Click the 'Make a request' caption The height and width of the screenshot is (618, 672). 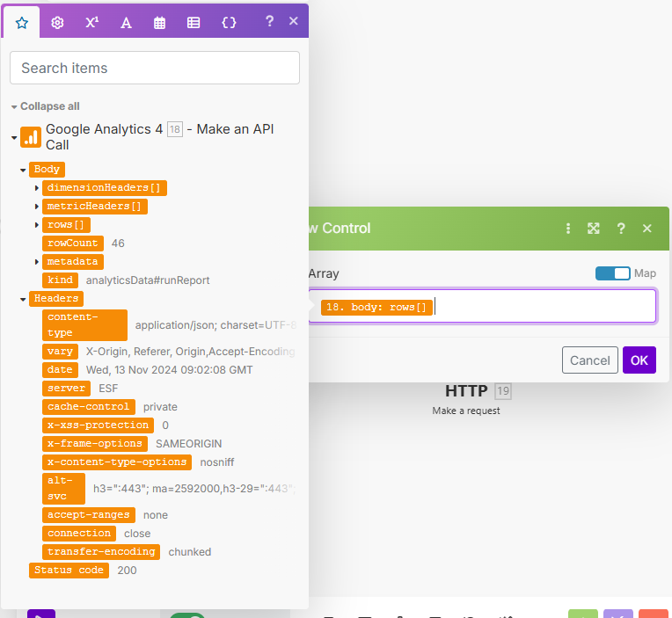point(466,411)
